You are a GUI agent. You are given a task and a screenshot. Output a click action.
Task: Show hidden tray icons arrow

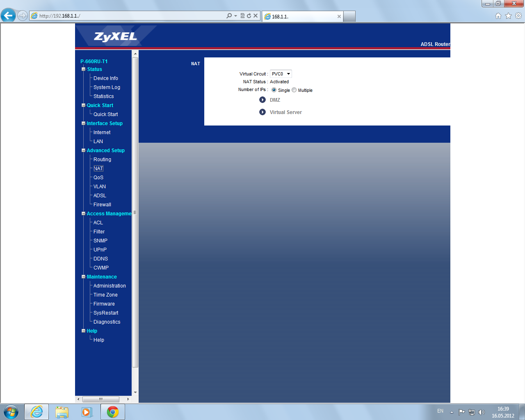[452, 412]
